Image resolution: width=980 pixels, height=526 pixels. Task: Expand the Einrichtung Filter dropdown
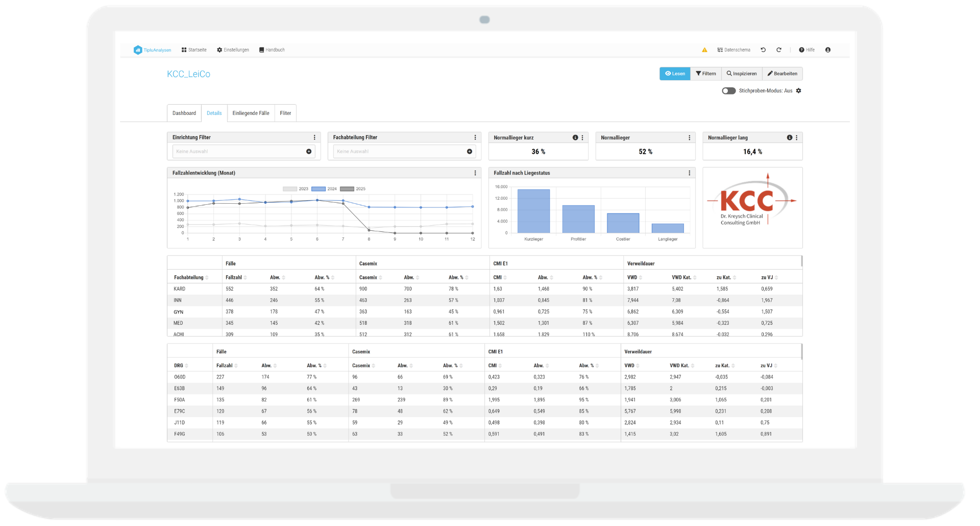309,152
